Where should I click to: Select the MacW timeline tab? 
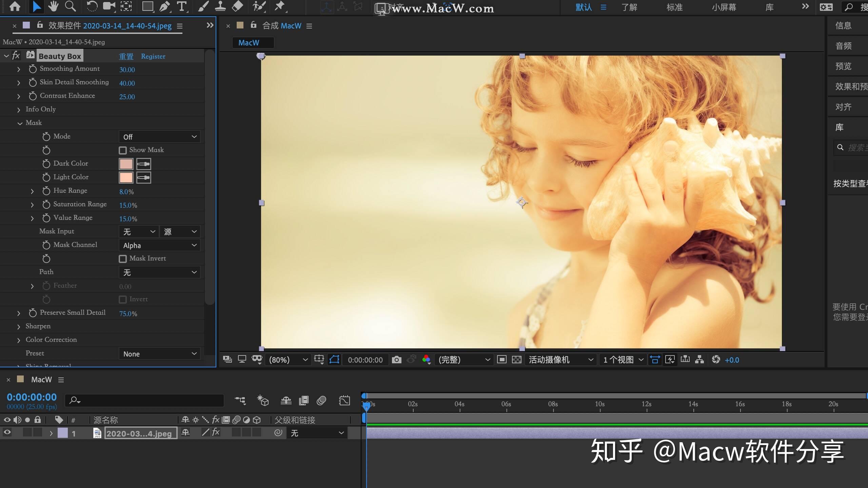(x=41, y=379)
